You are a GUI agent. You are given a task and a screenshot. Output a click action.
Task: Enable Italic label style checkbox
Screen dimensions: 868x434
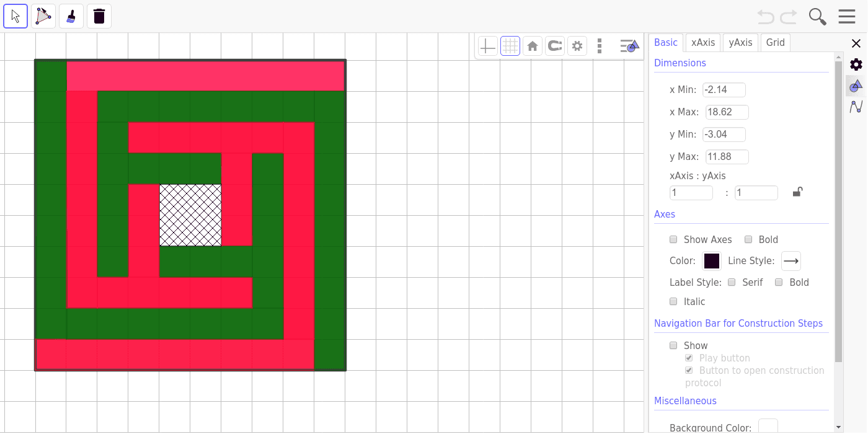coord(673,301)
